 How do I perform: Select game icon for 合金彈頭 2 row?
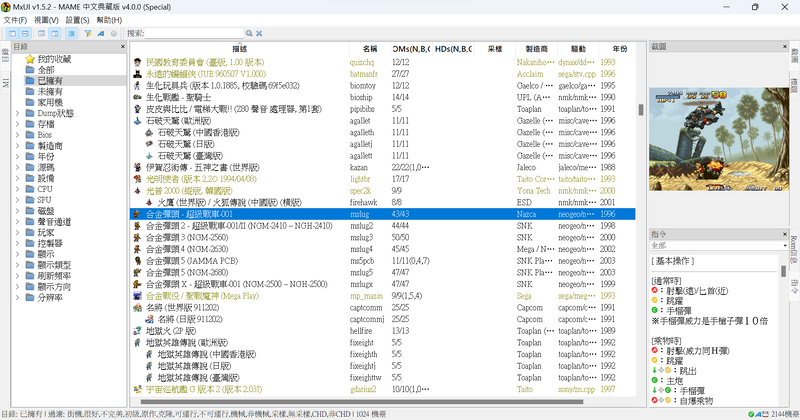click(137, 226)
